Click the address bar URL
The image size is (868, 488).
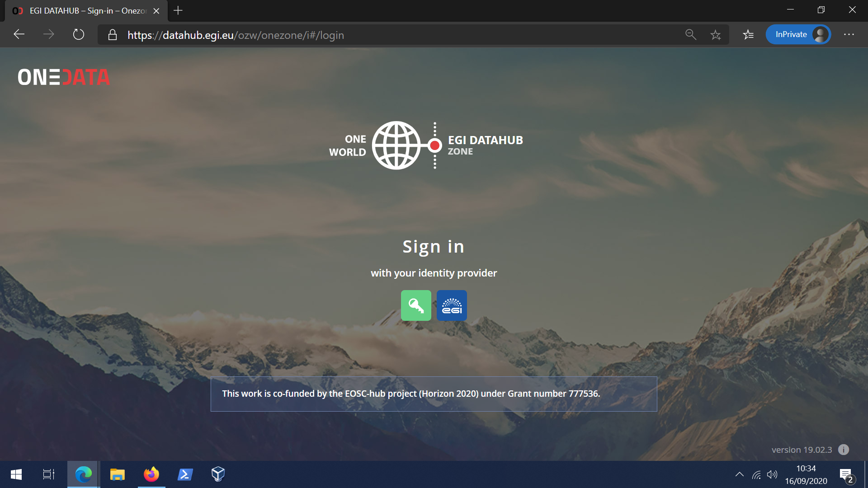[x=236, y=35]
